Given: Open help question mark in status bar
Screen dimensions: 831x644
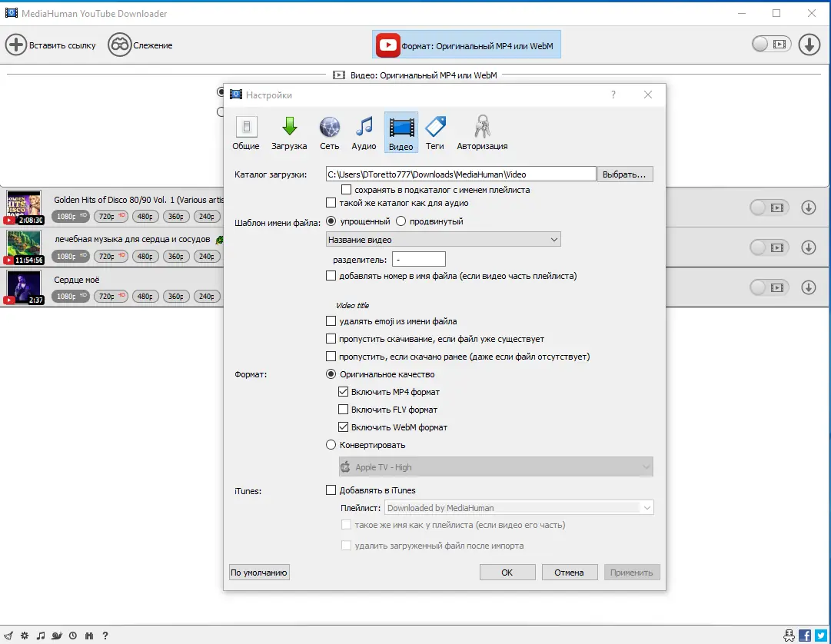Looking at the screenshot, I should coord(105,636).
